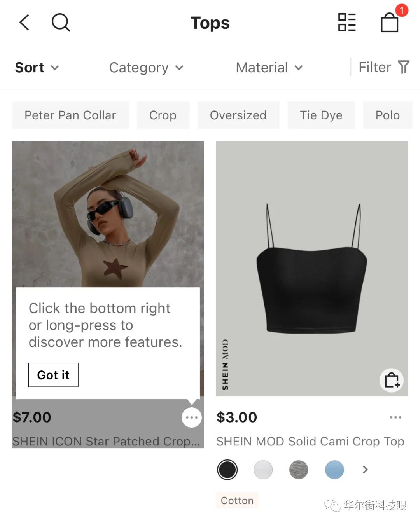Open the shopping bag
This screenshot has width=420, height=524.
pos(390,23)
